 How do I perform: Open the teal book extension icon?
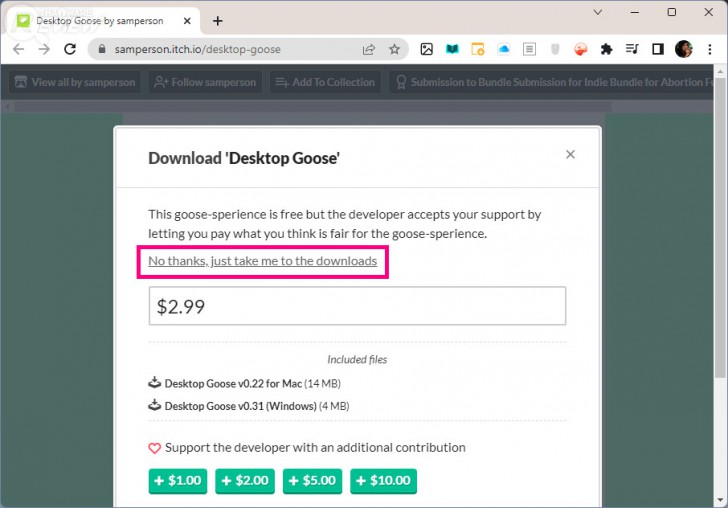coord(452,49)
